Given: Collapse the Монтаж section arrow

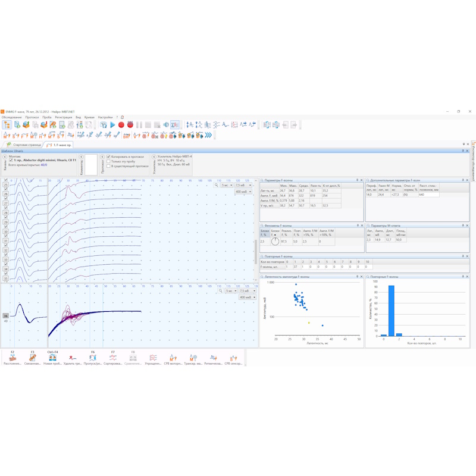Looking at the screenshot, I should pos(5,156).
